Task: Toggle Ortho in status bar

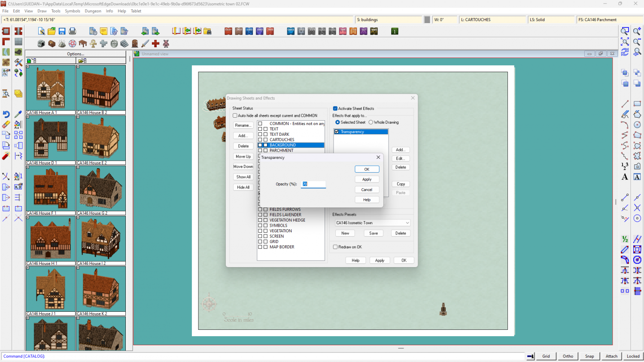Action: (568, 356)
